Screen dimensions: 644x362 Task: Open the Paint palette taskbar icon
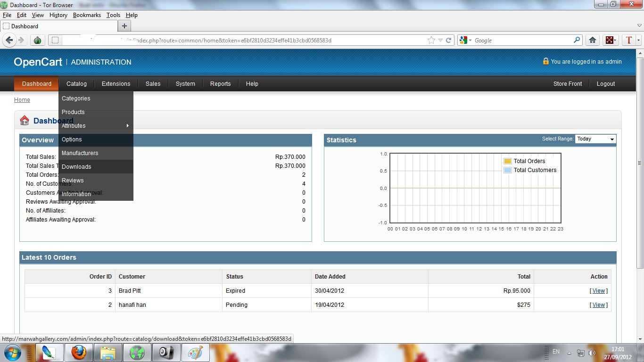(x=196, y=353)
